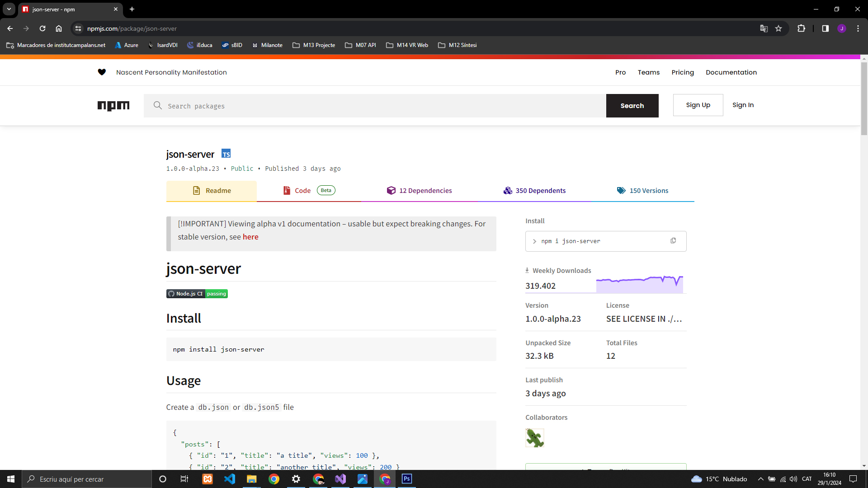868x488 pixels.
Task: Click the black Search button
Action: click(x=632, y=106)
